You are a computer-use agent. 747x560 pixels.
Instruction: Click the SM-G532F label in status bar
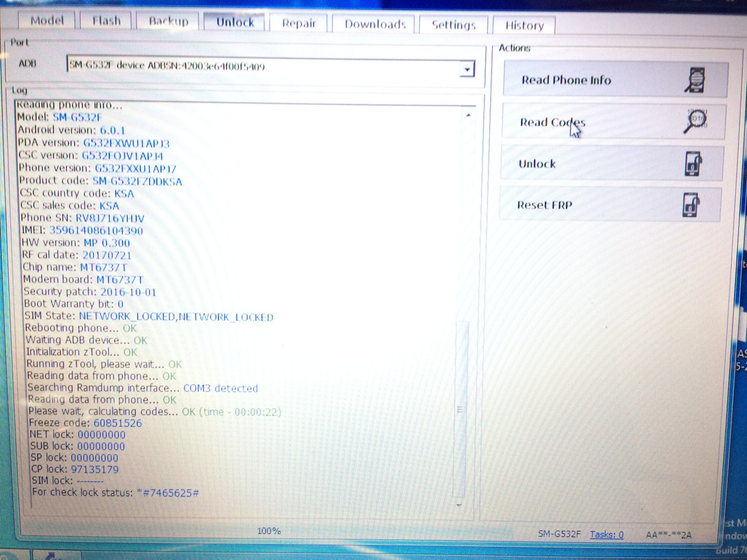[559, 534]
